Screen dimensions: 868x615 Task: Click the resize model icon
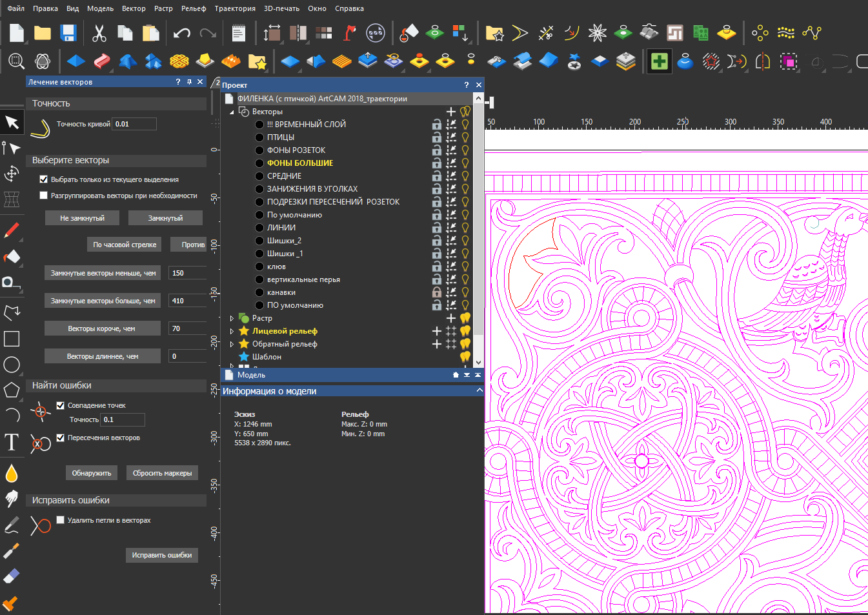pyautogui.click(x=272, y=33)
